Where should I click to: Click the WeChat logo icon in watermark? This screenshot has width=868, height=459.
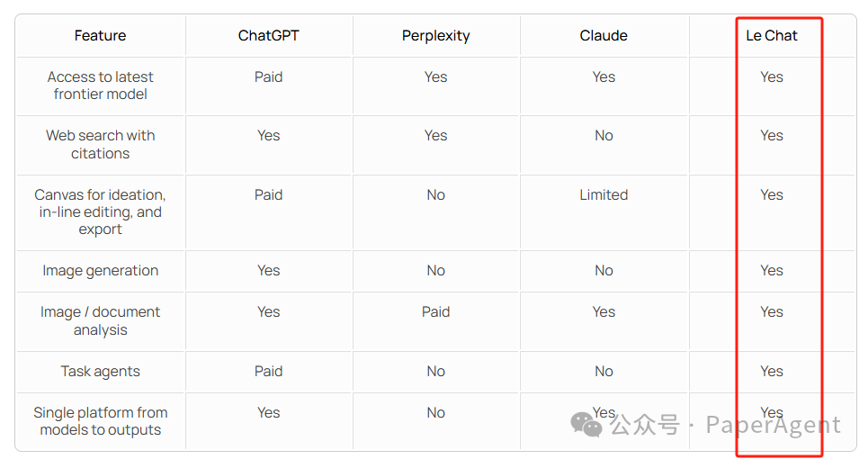(586, 425)
